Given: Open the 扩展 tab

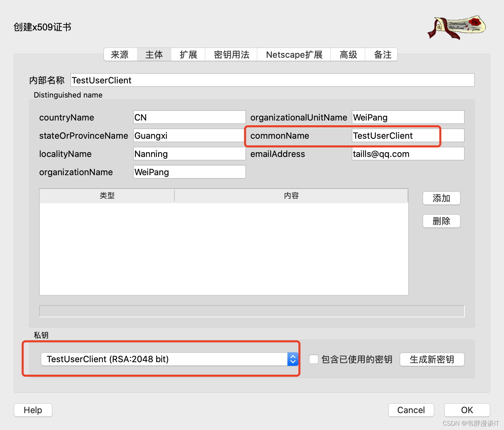Looking at the screenshot, I should (188, 55).
